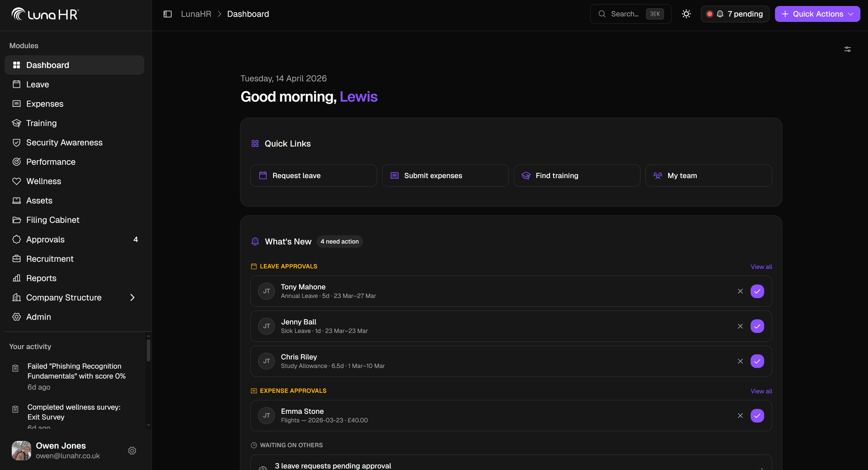868x470 pixels.
Task: Open the 7 pending notifications bell
Action: [x=735, y=14]
